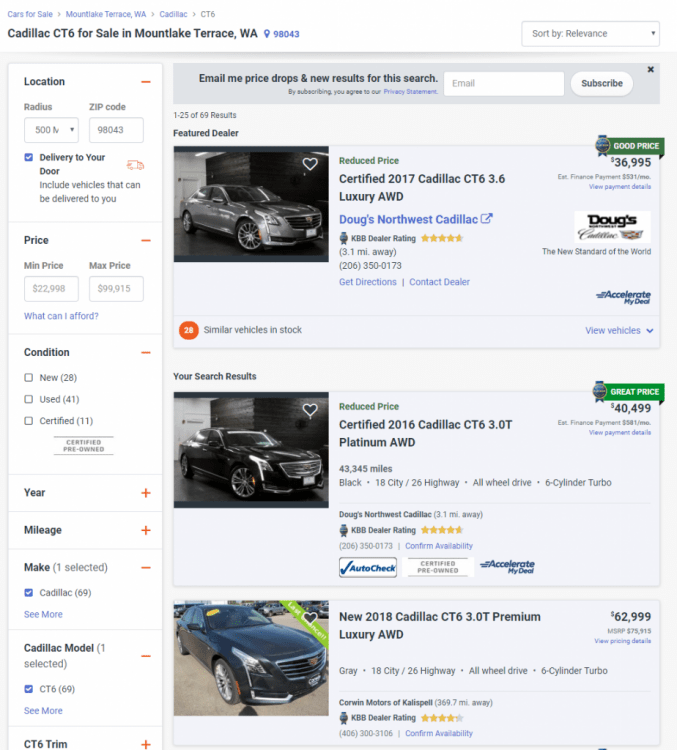Click the Great Price badge on 2016 CT6
This screenshot has width=677, height=750.
tap(629, 392)
